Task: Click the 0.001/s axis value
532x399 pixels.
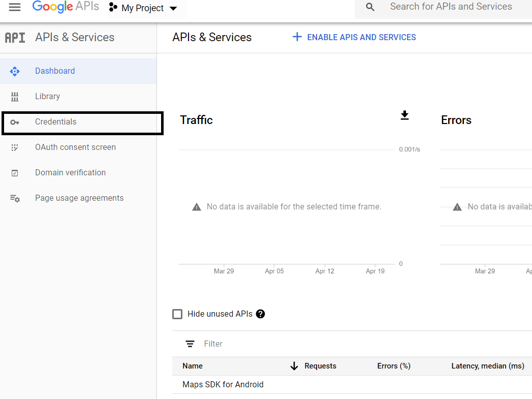Action: click(x=410, y=149)
